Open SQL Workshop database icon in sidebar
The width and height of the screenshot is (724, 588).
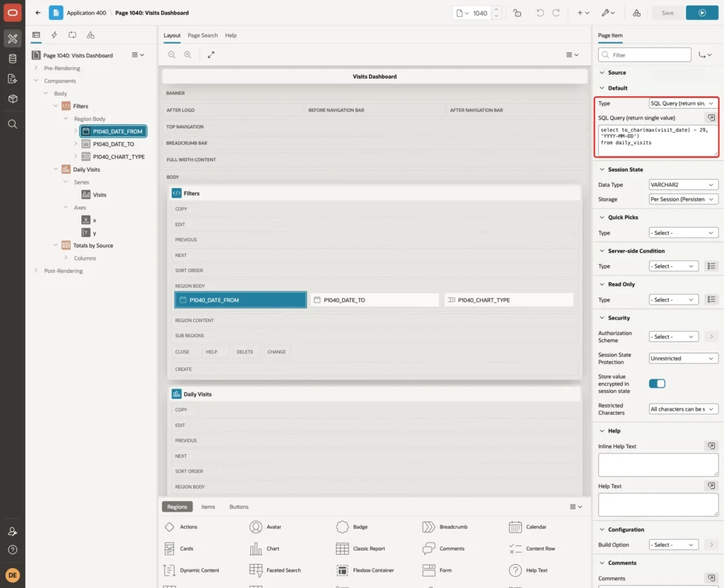point(13,59)
